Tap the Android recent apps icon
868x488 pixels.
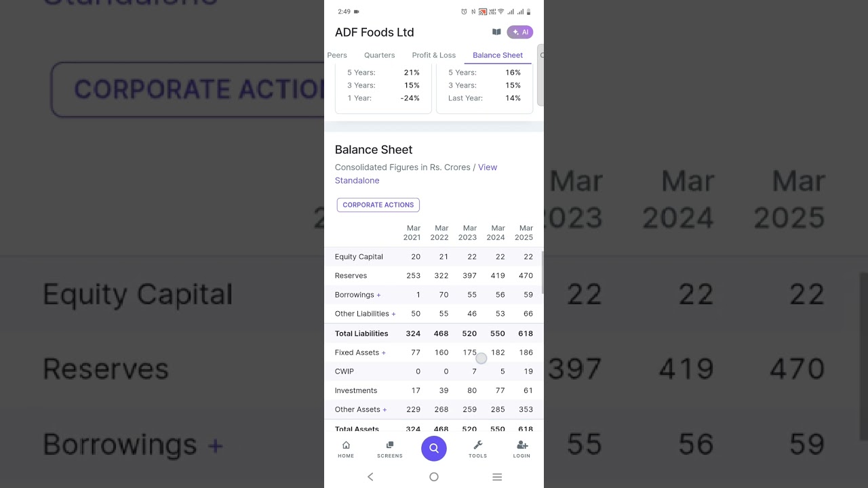point(497,477)
